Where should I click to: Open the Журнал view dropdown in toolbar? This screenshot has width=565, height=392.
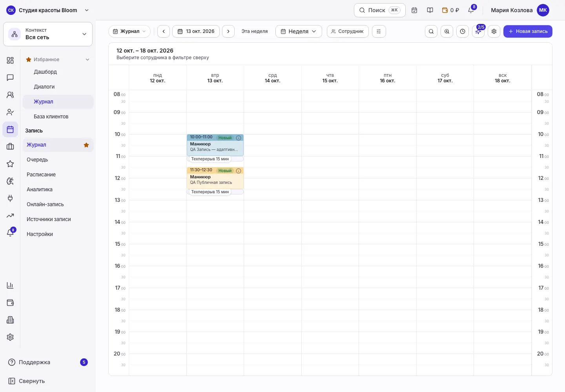point(129,31)
